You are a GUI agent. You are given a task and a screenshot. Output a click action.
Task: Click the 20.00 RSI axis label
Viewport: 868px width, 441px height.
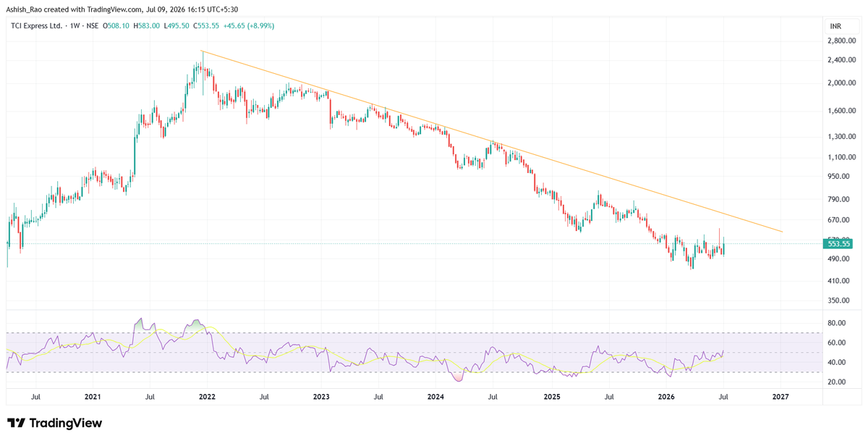coord(837,382)
